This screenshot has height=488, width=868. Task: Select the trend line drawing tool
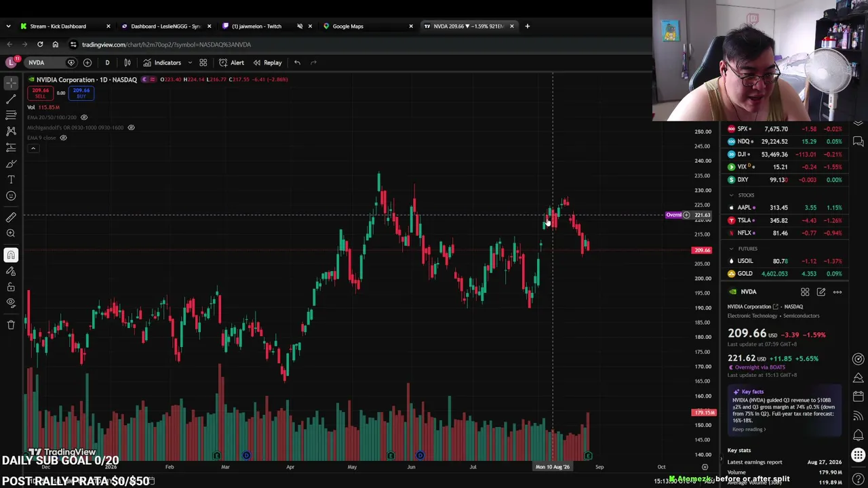click(11, 98)
